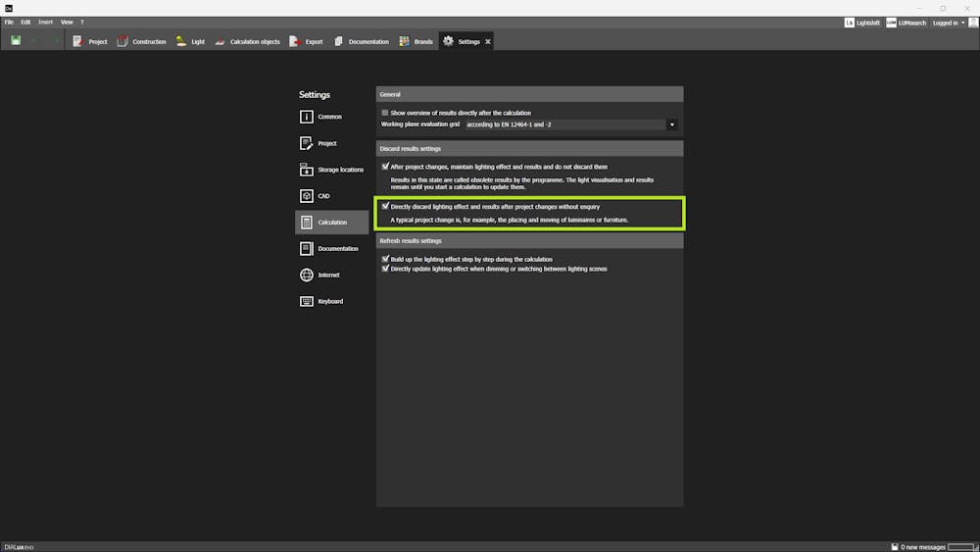Click the Project tab document icon
This screenshot has width=980, height=552.
coord(77,41)
